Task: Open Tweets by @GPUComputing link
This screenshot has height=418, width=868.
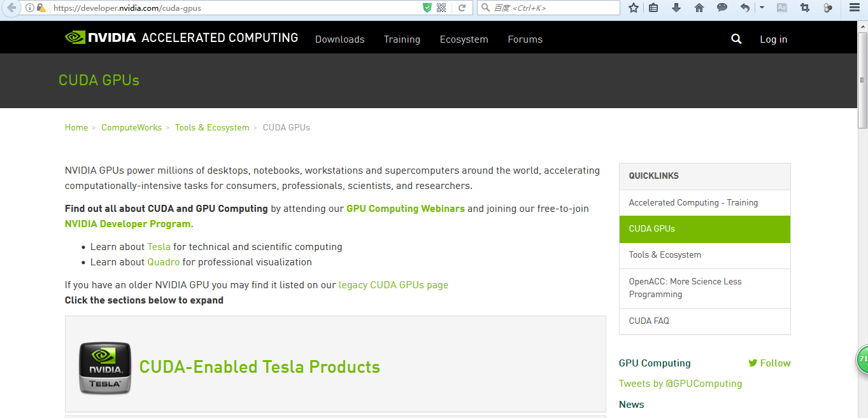Action: click(x=680, y=384)
